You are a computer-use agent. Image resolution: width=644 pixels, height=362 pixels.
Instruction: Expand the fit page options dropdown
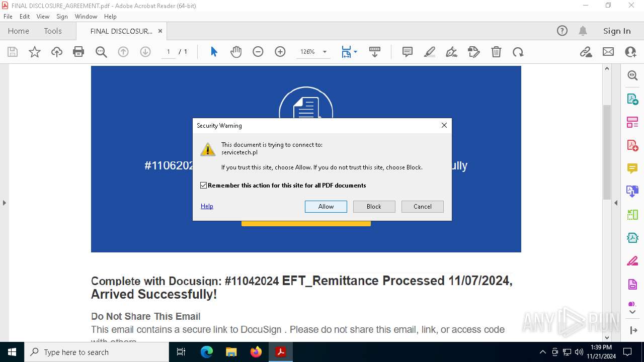[356, 52]
